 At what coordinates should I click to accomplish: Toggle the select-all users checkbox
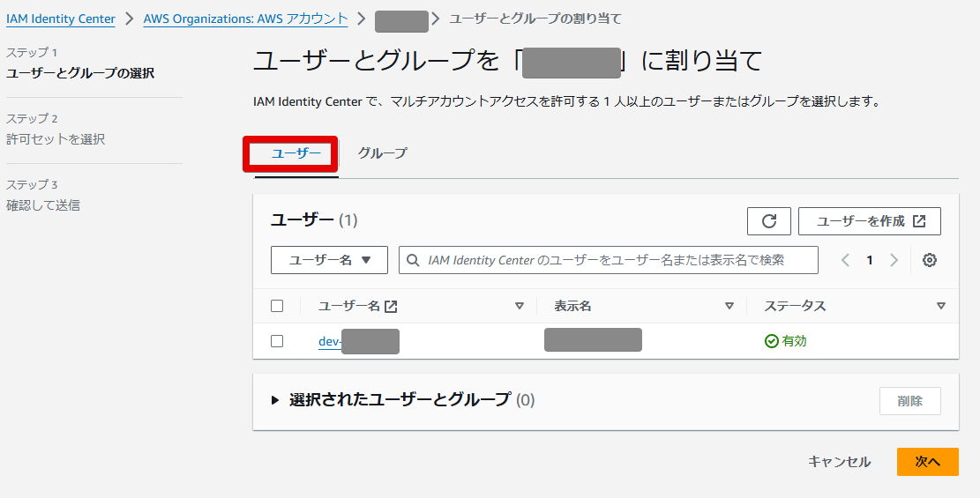click(x=277, y=306)
